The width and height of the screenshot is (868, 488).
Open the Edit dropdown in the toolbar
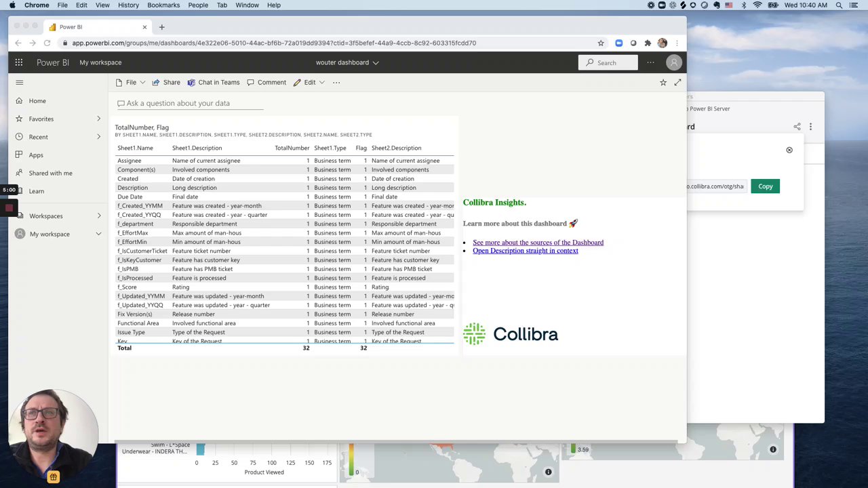point(309,83)
